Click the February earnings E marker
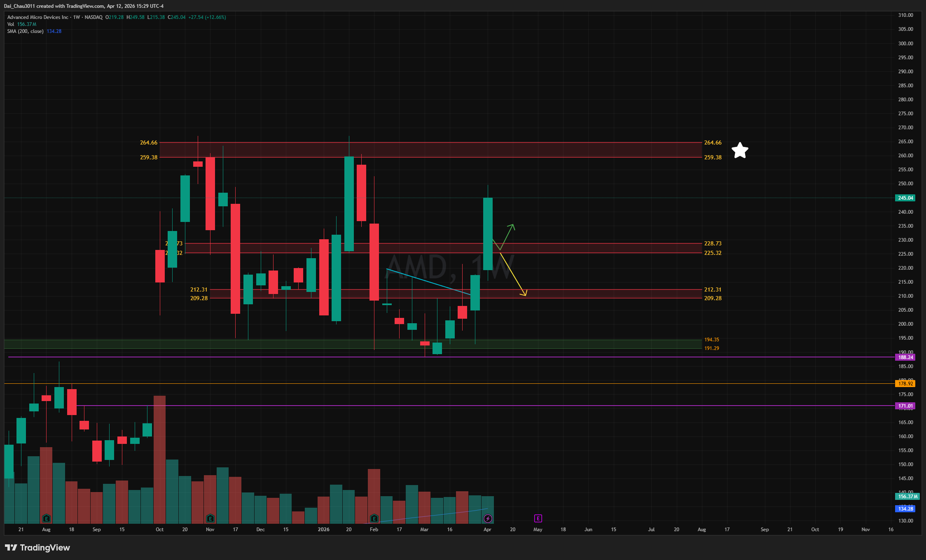The height and width of the screenshot is (560, 926). pyautogui.click(x=374, y=518)
